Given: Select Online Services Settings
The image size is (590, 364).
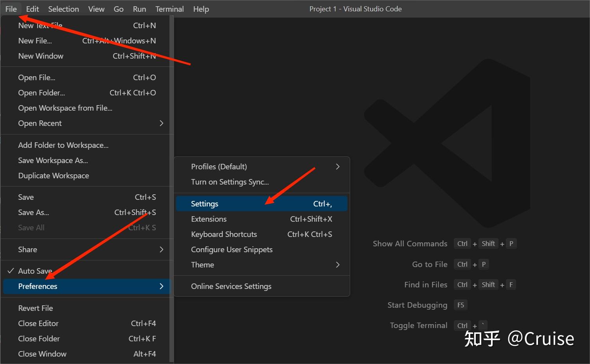Looking at the screenshot, I should tap(231, 286).
